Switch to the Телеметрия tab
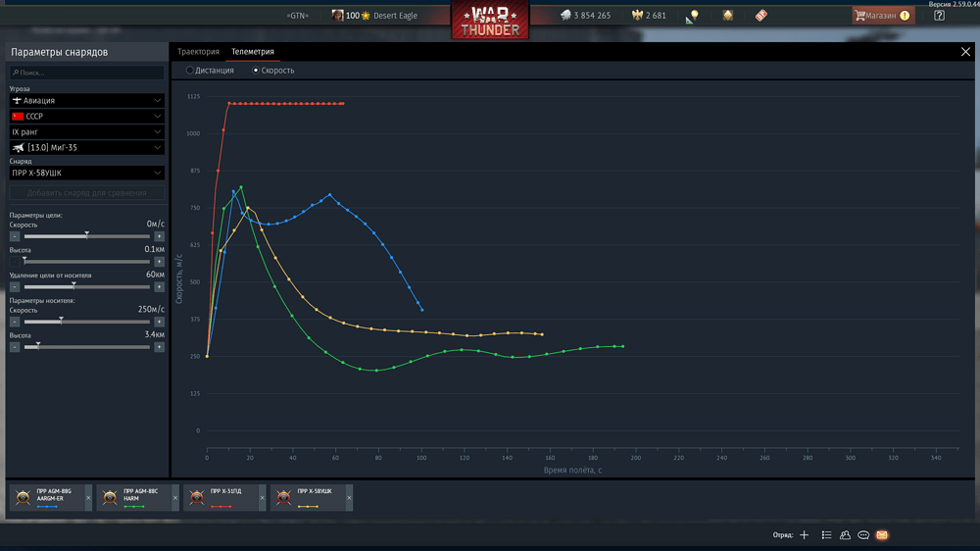This screenshot has width=980, height=551. click(253, 51)
